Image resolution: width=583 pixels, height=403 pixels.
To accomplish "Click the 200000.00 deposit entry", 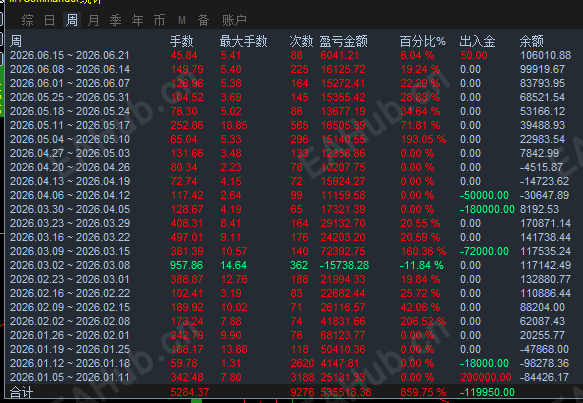I will click(x=486, y=377).
